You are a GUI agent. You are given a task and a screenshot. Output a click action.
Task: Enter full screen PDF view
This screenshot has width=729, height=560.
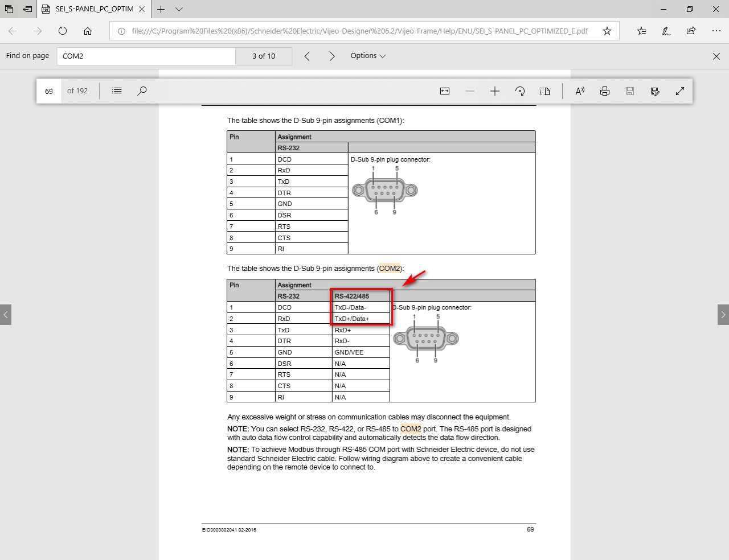(x=680, y=91)
